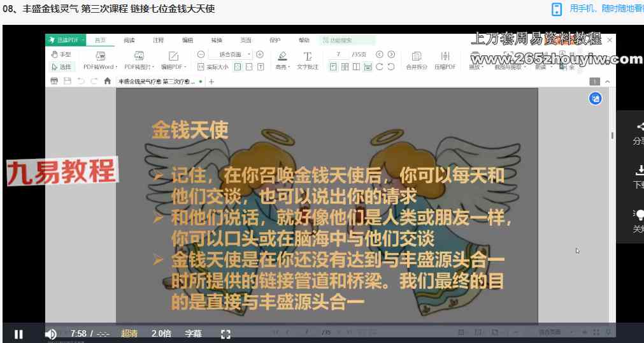Click the zoom in plus icon

coord(260,55)
